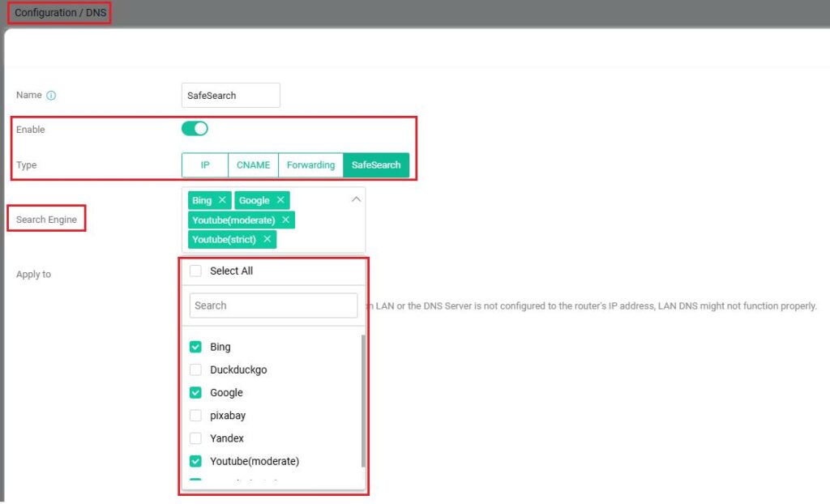
Task: Collapse the Search Engine dropdown arrow
Action: click(355, 199)
